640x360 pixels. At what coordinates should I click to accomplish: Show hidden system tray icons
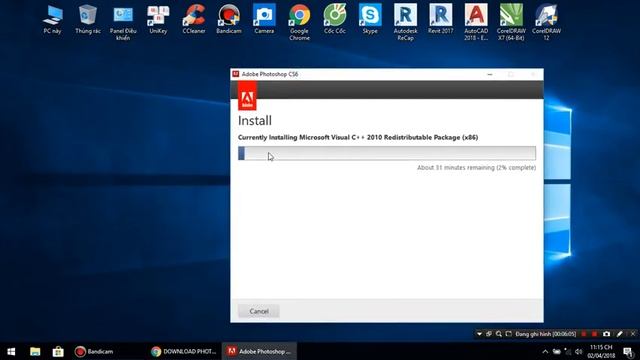tap(545, 351)
